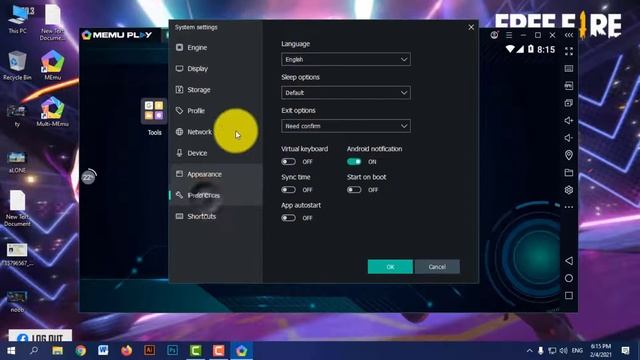
Task: Open MEmu title bar hamburger menu
Action: [x=509, y=35]
